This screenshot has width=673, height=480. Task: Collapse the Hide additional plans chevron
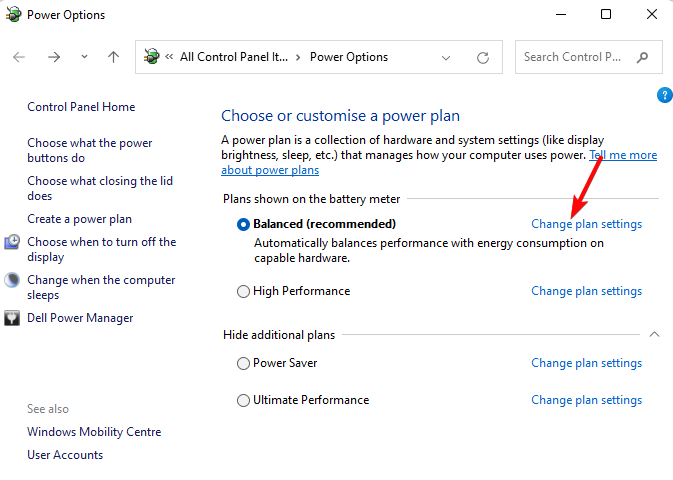(x=655, y=334)
